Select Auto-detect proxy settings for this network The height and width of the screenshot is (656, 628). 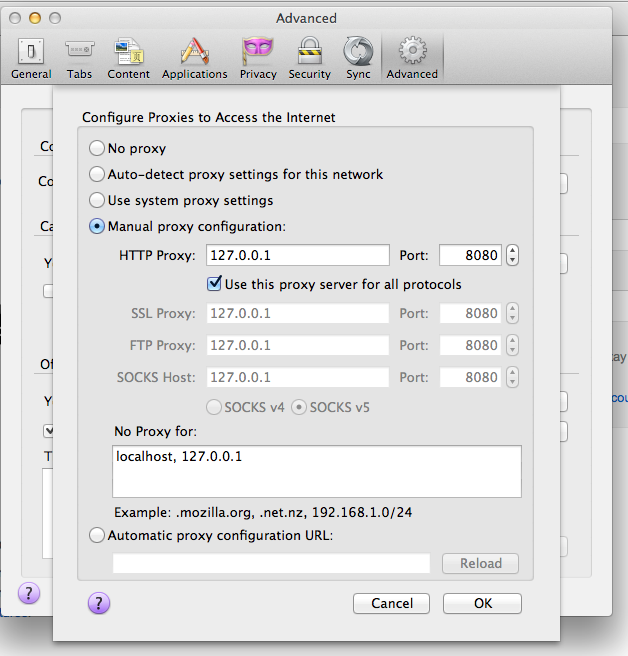pyautogui.click(x=97, y=175)
